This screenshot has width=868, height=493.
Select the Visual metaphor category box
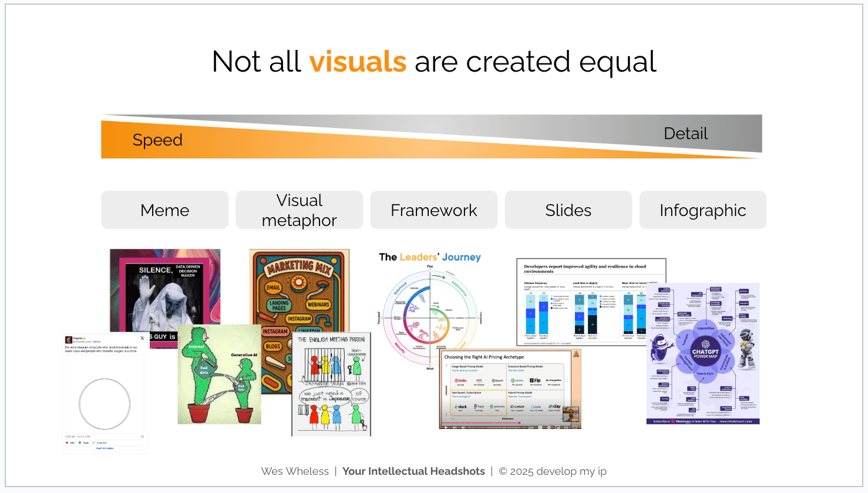coord(299,210)
